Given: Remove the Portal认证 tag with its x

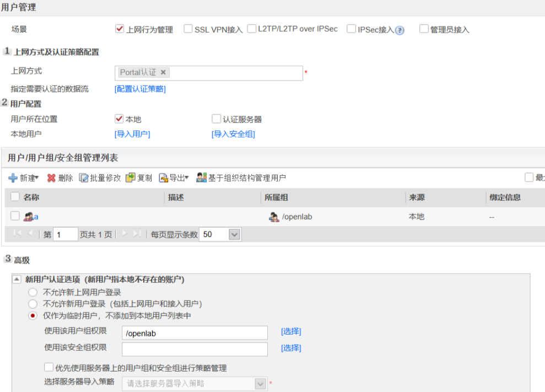Looking at the screenshot, I should pyautogui.click(x=163, y=72).
